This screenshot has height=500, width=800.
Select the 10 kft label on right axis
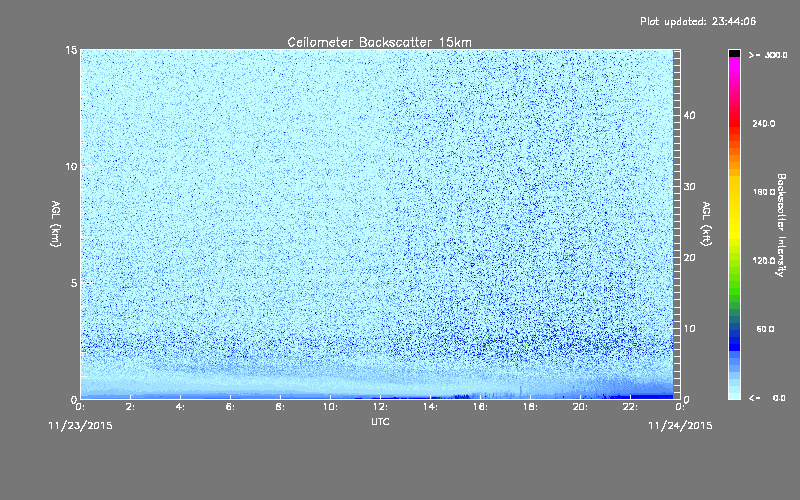(689, 329)
